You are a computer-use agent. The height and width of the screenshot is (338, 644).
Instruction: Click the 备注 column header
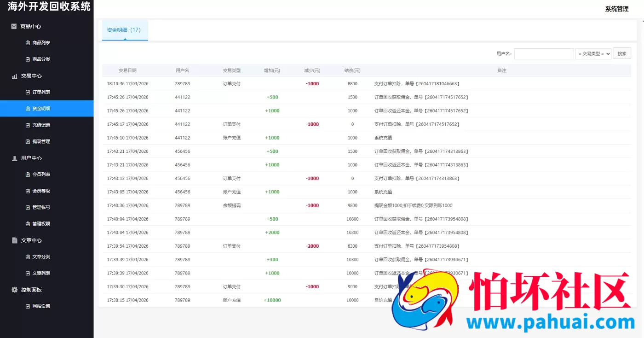[502, 70]
